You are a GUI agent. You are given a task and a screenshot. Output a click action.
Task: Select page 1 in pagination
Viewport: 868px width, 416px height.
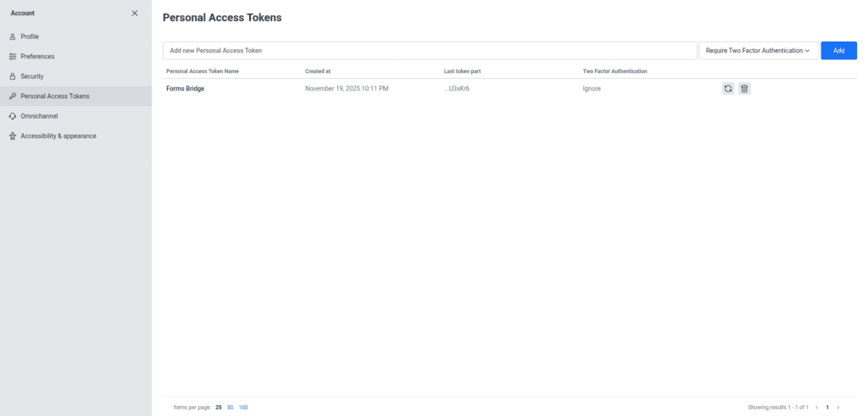click(x=827, y=408)
